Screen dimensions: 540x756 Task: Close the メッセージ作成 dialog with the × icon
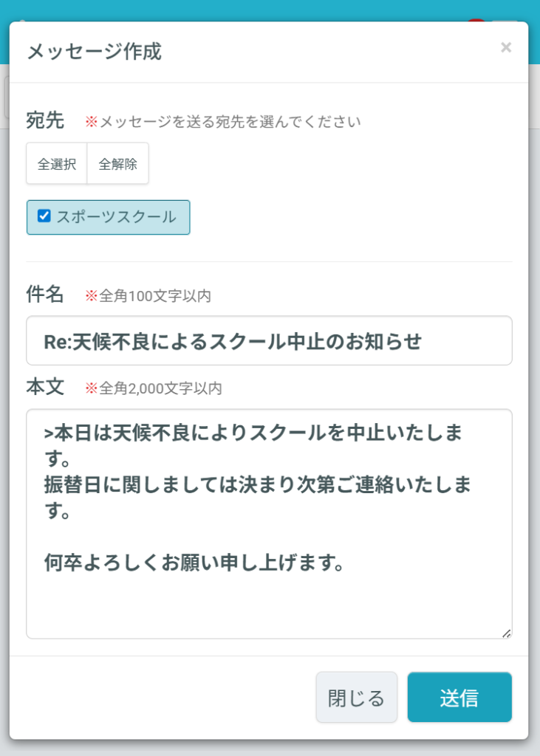(x=506, y=48)
